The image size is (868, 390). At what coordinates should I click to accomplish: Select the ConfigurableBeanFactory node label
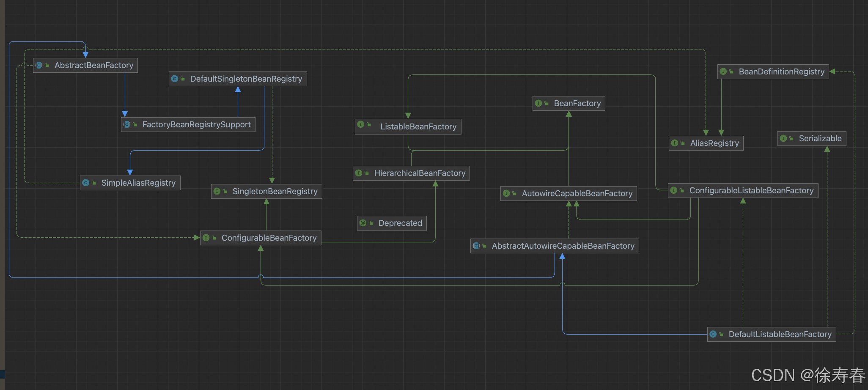(x=269, y=238)
